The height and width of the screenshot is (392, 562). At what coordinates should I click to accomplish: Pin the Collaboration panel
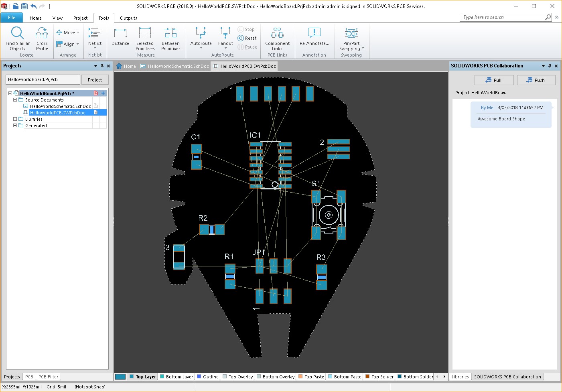(x=550, y=66)
